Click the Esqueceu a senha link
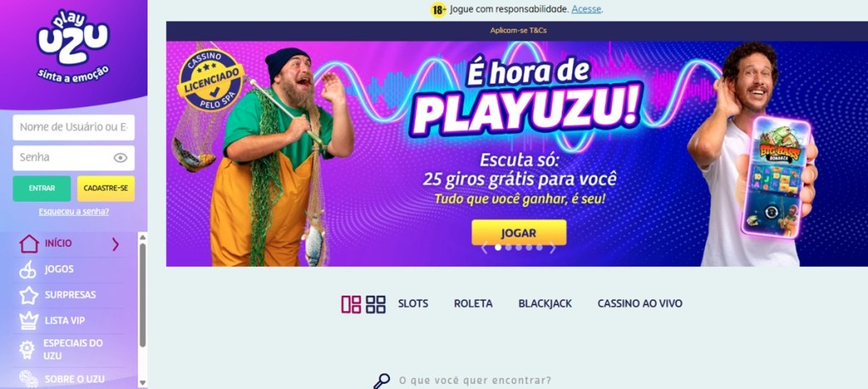 [x=74, y=211]
